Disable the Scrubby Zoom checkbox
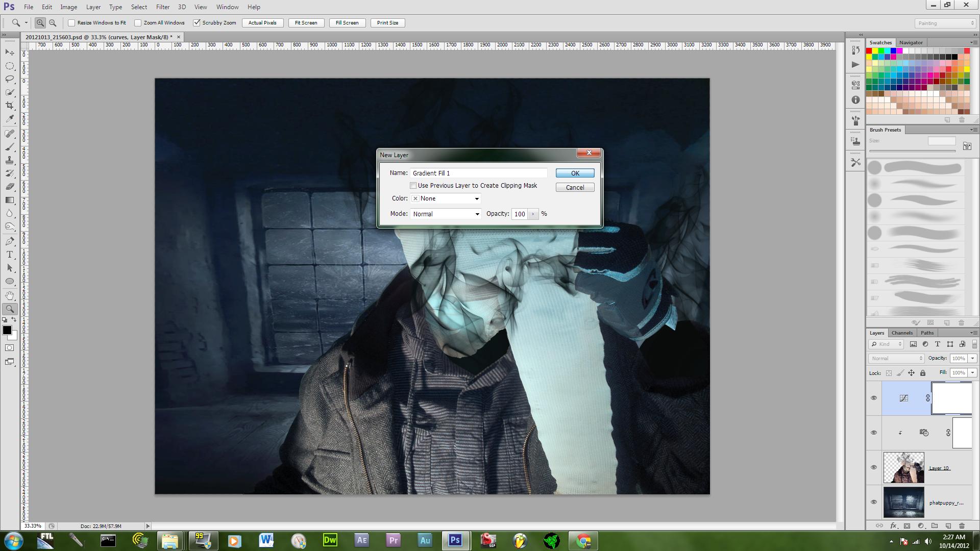This screenshot has height=551, width=980. [x=197, y=23]
